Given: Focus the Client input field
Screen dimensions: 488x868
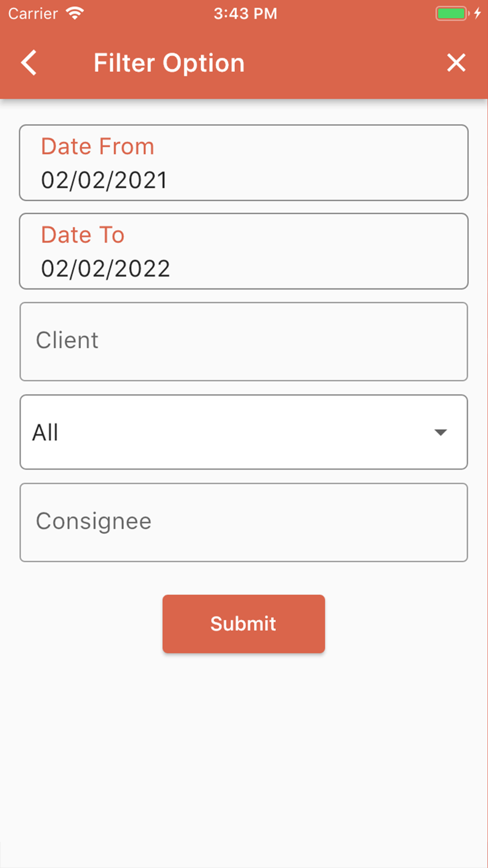Looking at the screenshot, I should tap(244, 342).
